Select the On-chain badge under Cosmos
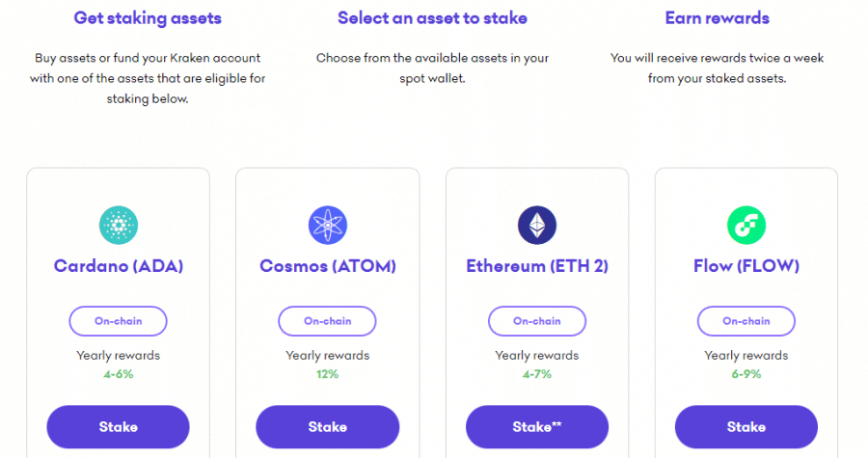 pos(327,321)
